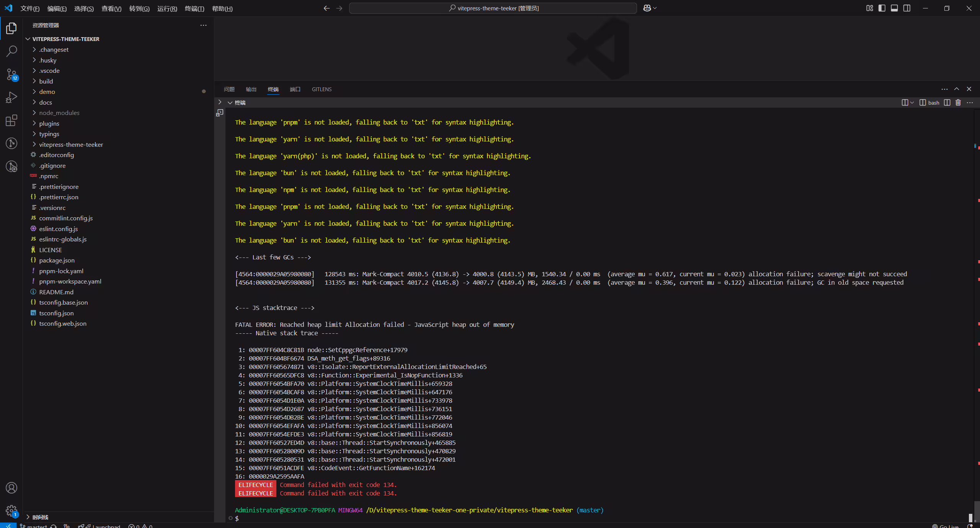Click the Copilot icon in title bar
Image resolution: width=980 pixels, height=528 pixels.
[647, 8]
